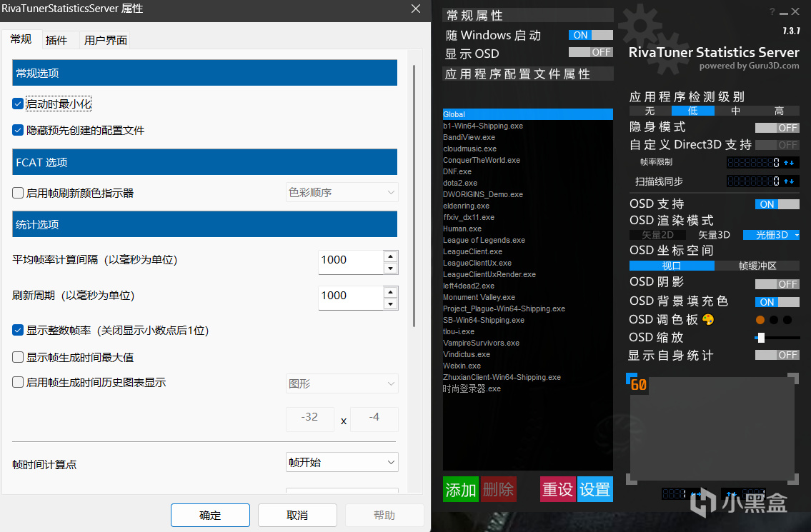Click the 刷新周期 input field
811x532 pixels.
click(x=351, y=297)
